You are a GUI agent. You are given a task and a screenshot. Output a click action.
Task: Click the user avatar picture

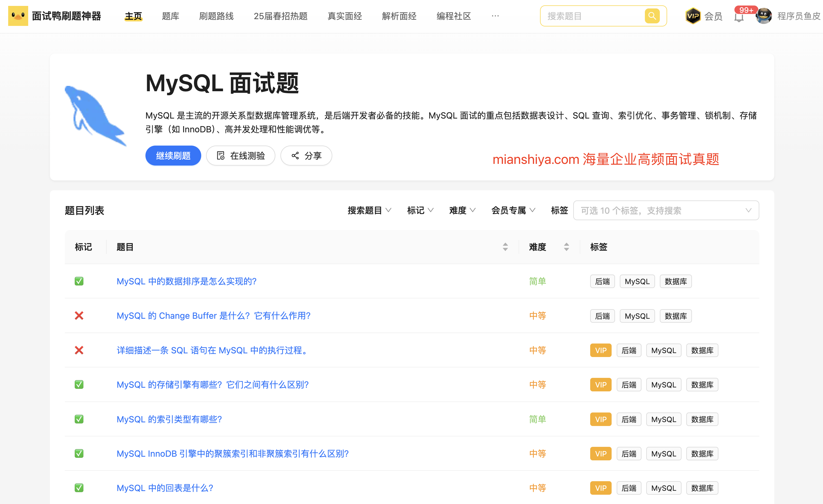[x=764, y=16]
